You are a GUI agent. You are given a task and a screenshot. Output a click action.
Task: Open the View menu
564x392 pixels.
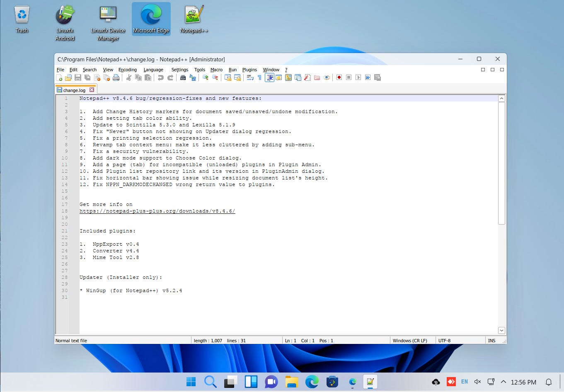pos(108,70)
